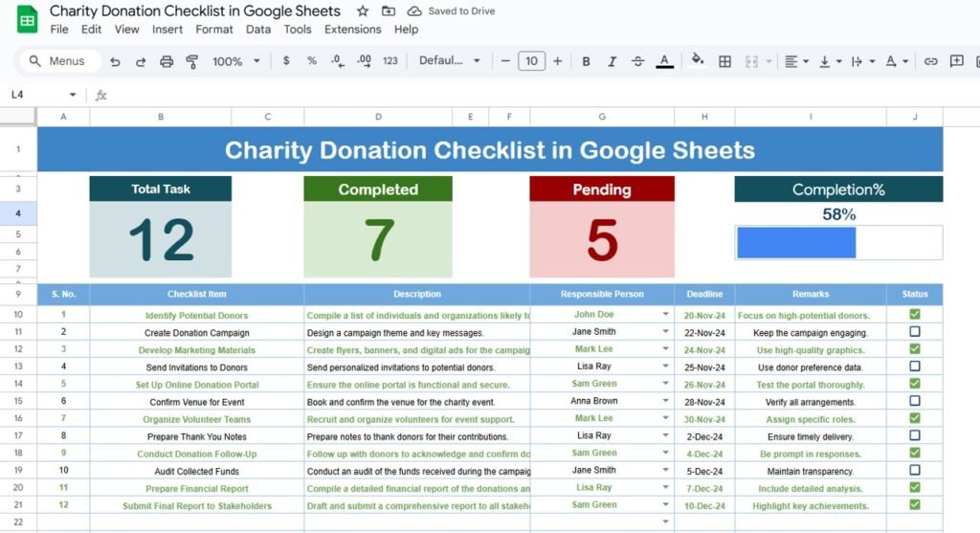
Task: Toggle bold formatting
Action: [586, 61]
